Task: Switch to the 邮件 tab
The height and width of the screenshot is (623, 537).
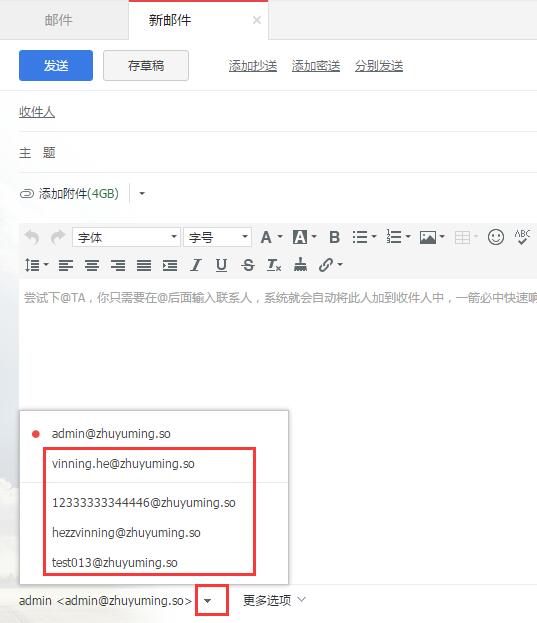Action: [x=58, y=20]
